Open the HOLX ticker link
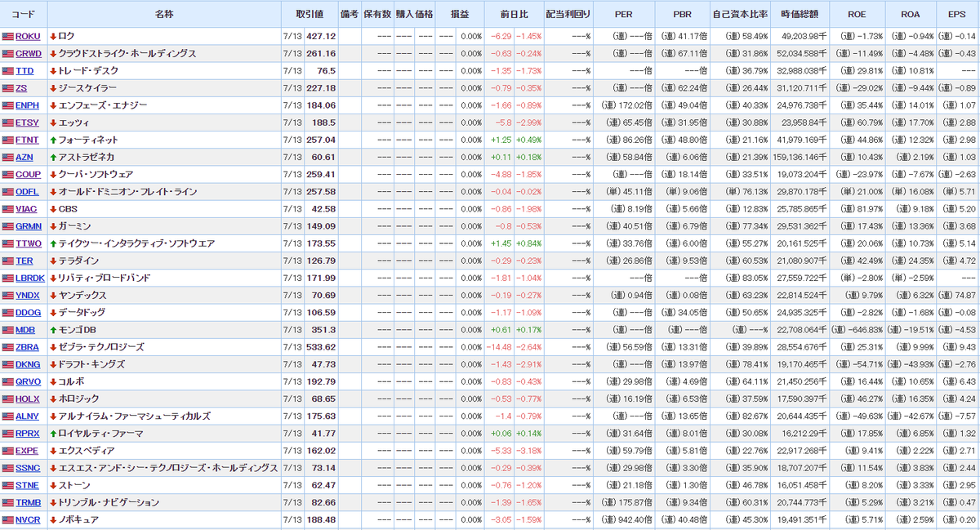 pyautogui.click(x=28, y=399)
